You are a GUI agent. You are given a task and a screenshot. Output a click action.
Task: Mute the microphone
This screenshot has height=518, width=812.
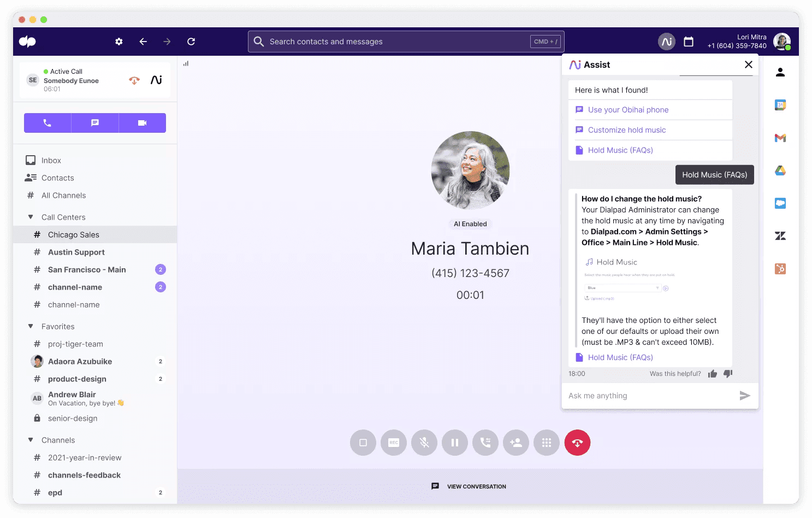point(424,443)
